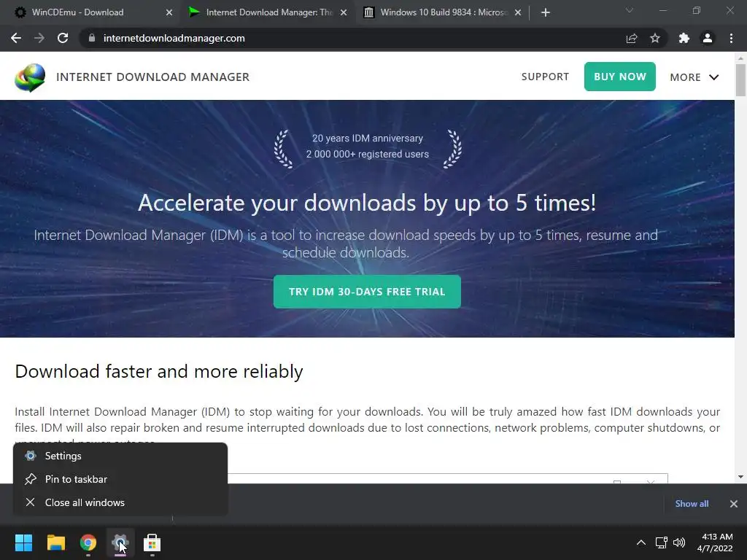Viewport: 747px width, 560px height.
Task: Open File Explorer from the taskbar
Action: (55, 542)
